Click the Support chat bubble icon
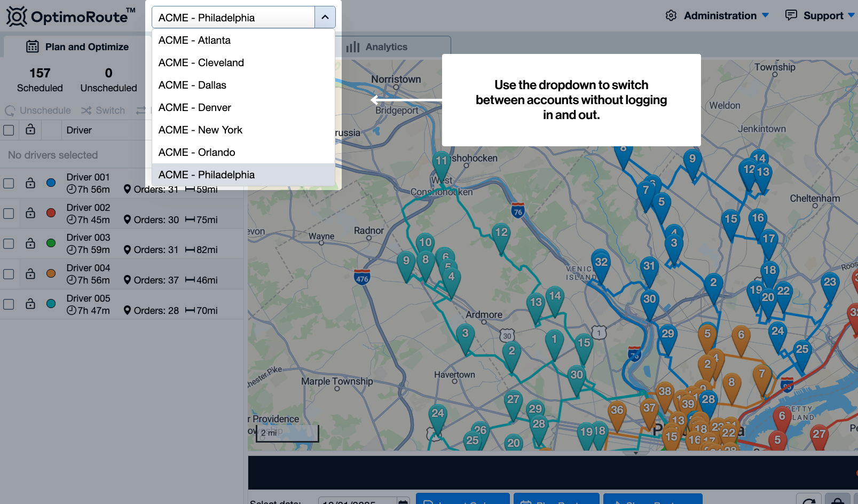Screen dimensions: 858x504 (x=791, y=15)
